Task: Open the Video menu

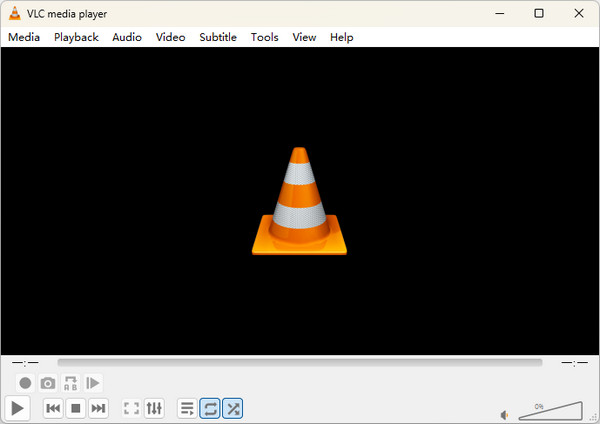Action: tap(170, 37)
